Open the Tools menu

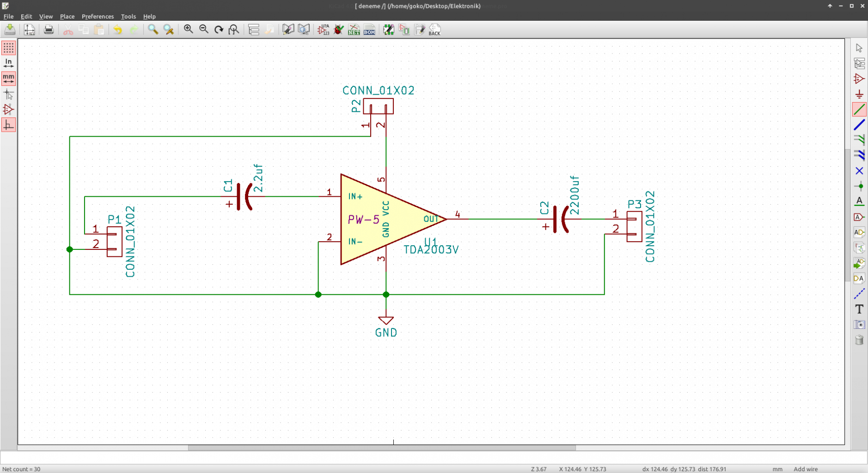[x=128, y=16]
